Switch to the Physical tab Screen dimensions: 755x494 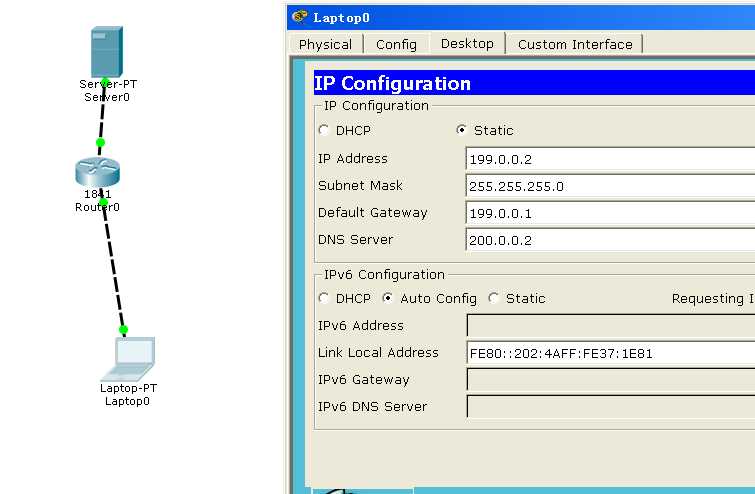[325, 44]
